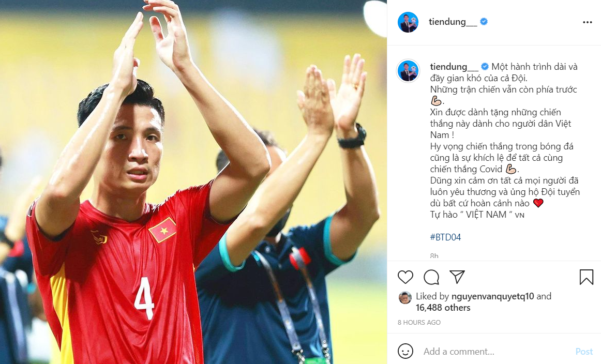Click the football player photo

(193, 182)
